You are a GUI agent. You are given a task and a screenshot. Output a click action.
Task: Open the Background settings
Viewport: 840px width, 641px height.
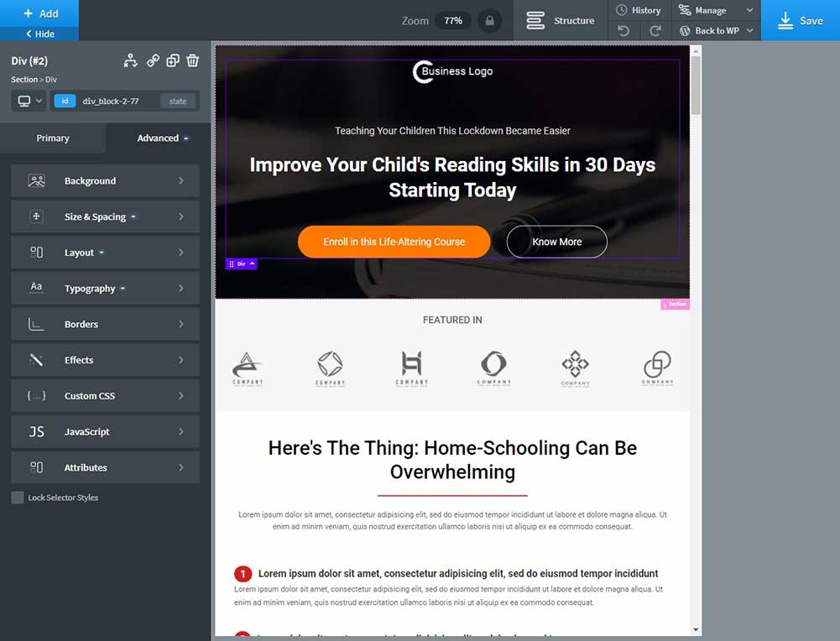pyautogui.click(x=105, y=181)
